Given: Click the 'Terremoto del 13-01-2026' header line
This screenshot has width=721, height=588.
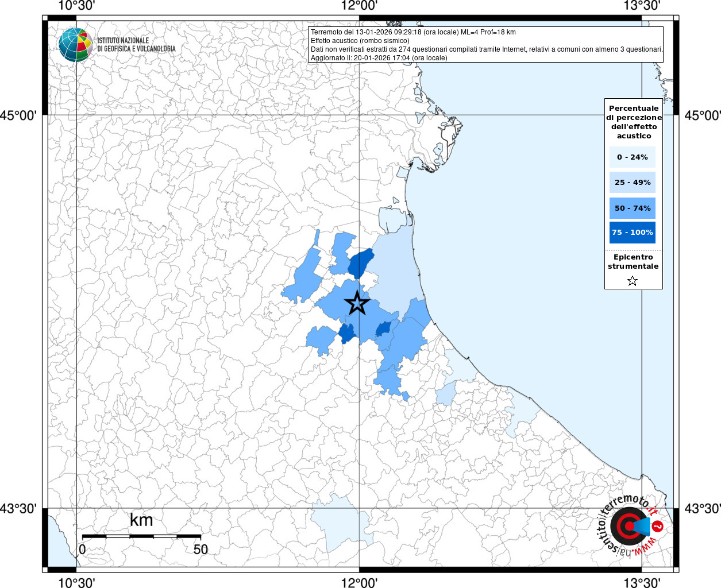Looking at the screenshot, I should point(413,32).
